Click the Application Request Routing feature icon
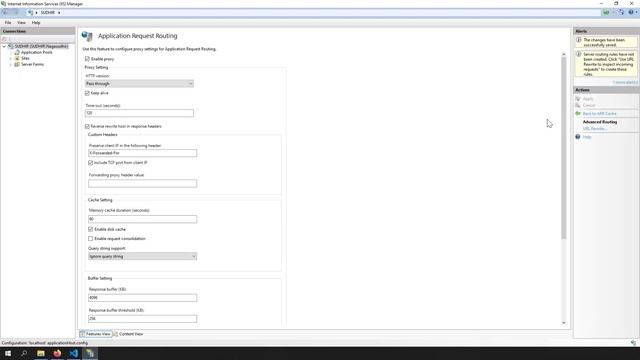Screen dimensions: 640x360 point(87,36)
